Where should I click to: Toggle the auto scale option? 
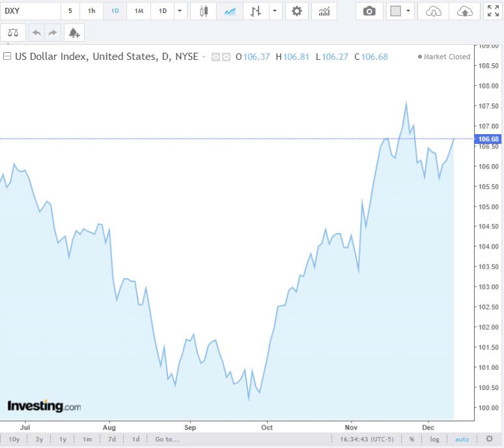tap(462, 440)
